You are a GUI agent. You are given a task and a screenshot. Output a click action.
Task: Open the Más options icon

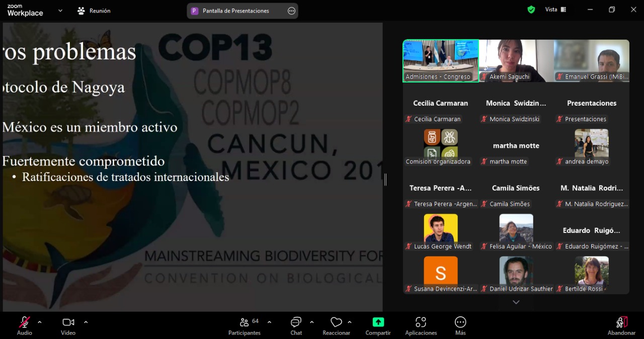[460, 322]
